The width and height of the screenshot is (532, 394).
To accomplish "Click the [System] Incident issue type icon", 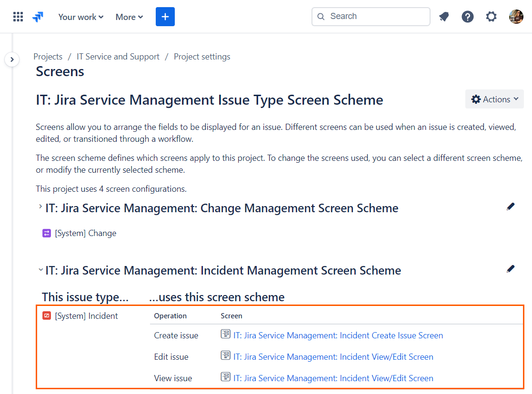I will (46, 315).
